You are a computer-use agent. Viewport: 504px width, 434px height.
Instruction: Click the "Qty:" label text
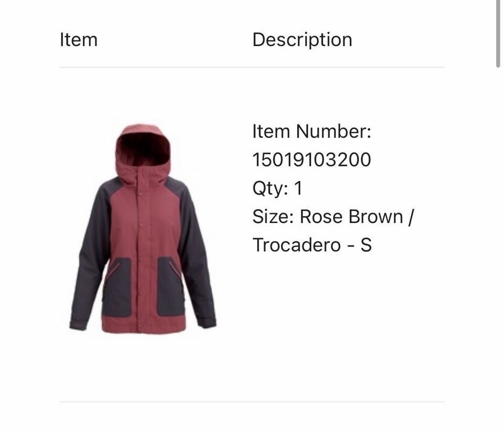270,188
